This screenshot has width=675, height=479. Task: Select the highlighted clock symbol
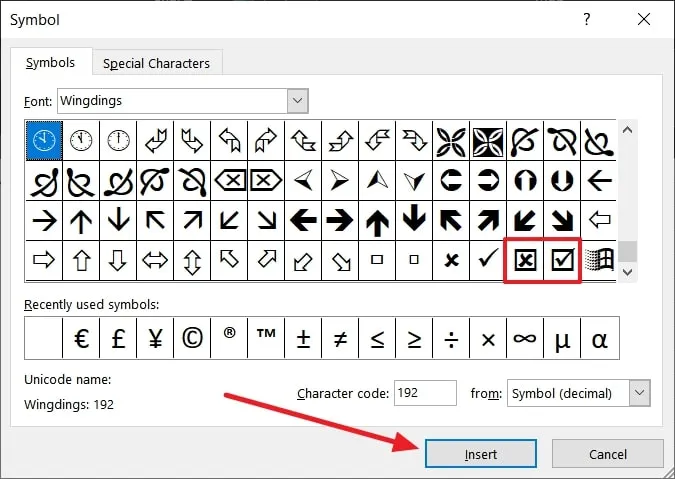click(x=45, y=141)
